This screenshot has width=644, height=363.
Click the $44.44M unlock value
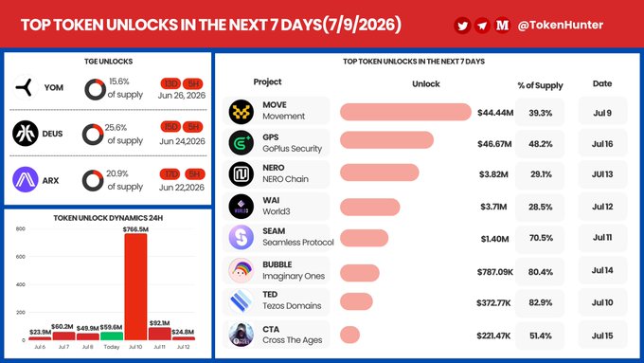point(495,113)
